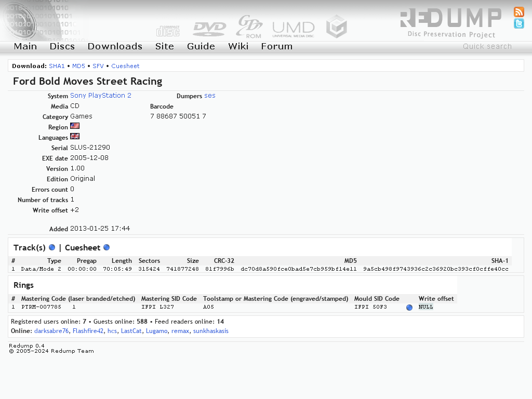Open user Flashfire42 profile
The height and width of the screenshot is (399, 532).
pos(88,331)
